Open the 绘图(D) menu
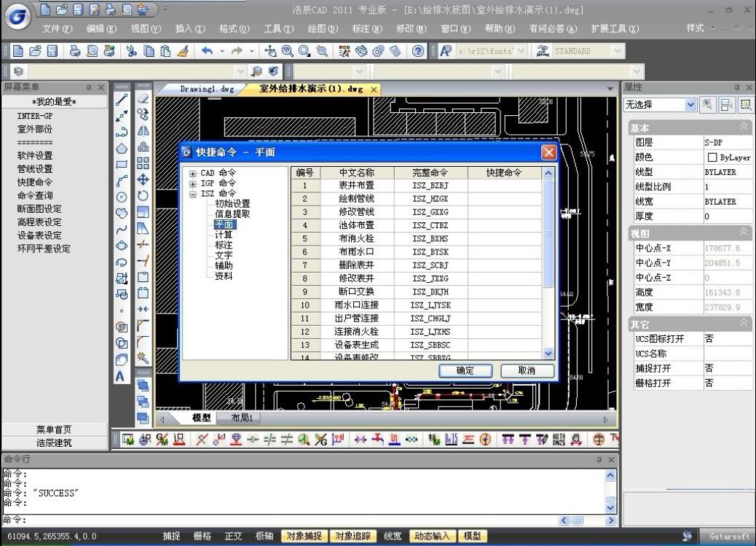The height and width of the screenshot is (546, 756). click(x=323, y=29)
